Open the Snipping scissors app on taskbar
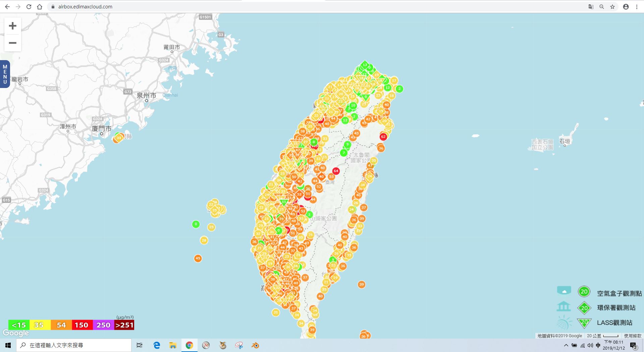The image size is (644, 352). 239,345
